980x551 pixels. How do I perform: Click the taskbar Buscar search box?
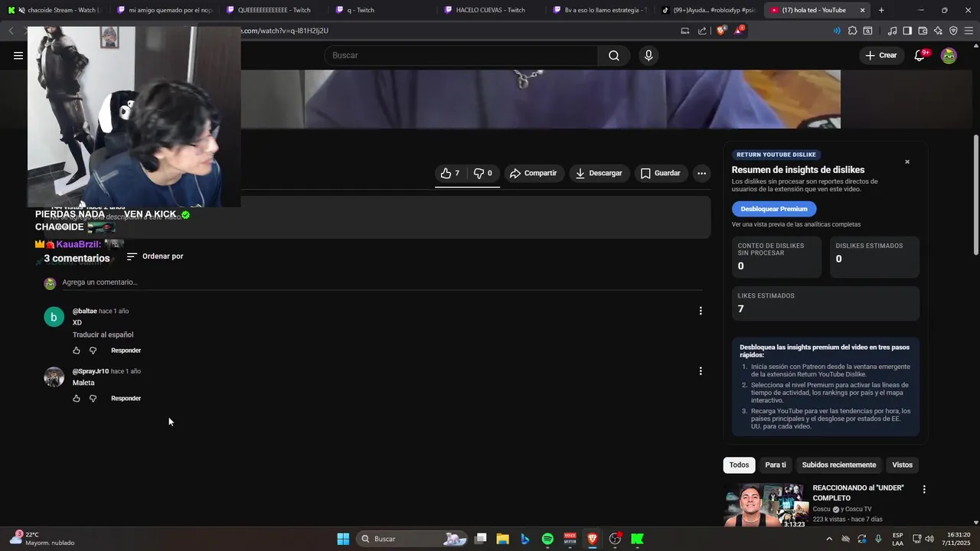413,539
